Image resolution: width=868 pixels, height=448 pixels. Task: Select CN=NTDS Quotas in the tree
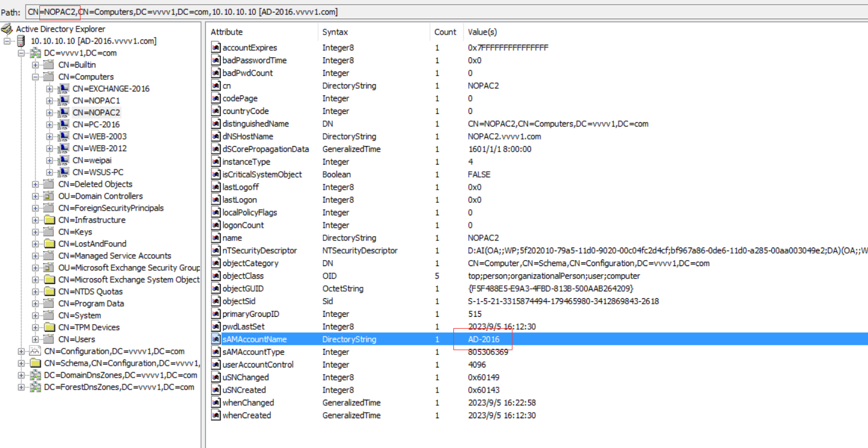click(90, 292)
